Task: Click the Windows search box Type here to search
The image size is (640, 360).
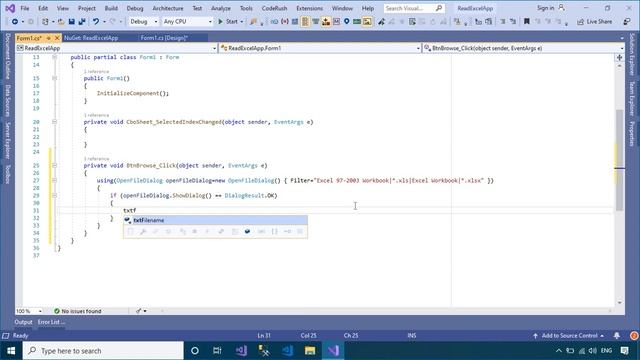Action: (x=103, y=351)
